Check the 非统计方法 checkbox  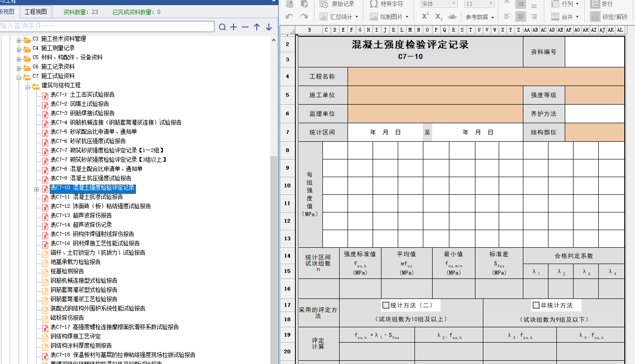(x=536, y=305)
